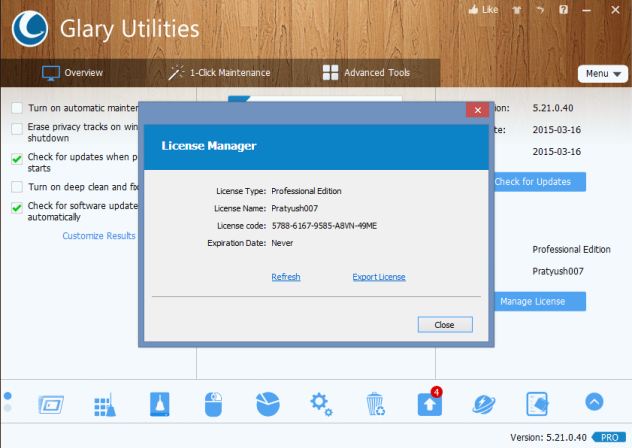Click the Glary Utilities crescent logo
This screenshot has height=448, width=632.
pos(30,29)
